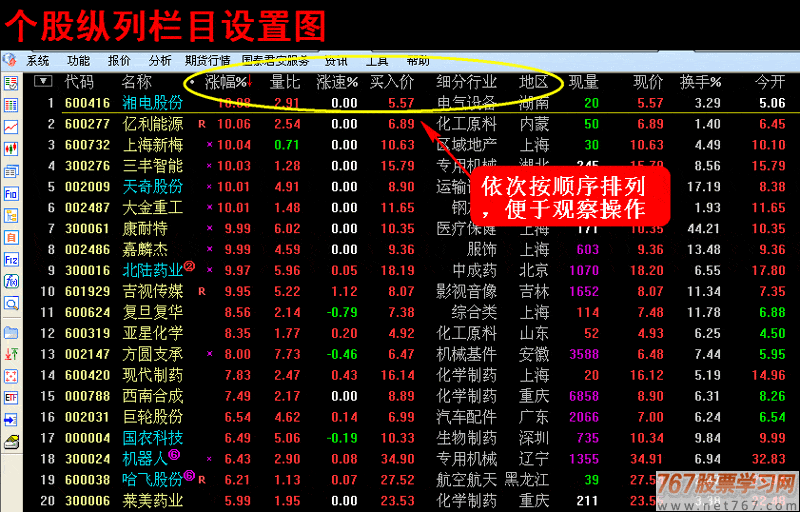Click the F12 sidebar icon
800x512 pixels.
[11, 259]
